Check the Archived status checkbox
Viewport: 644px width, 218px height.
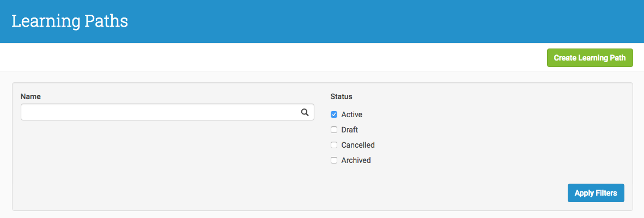click(334, 160)
